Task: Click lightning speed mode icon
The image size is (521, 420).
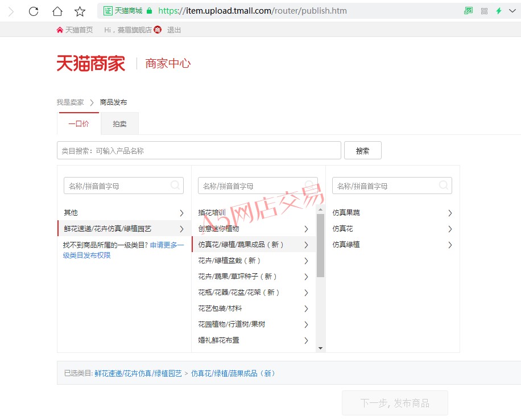Action: pos(499,11)
